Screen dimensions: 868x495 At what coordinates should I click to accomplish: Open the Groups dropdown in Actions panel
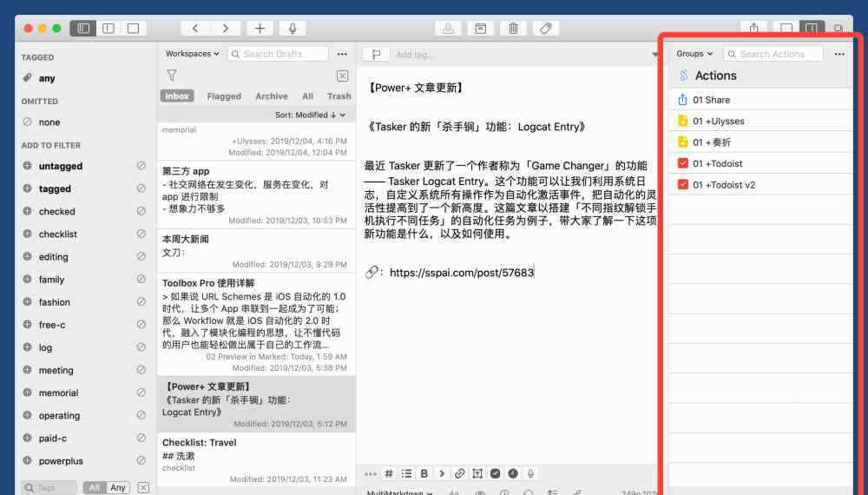pos(694,54)
